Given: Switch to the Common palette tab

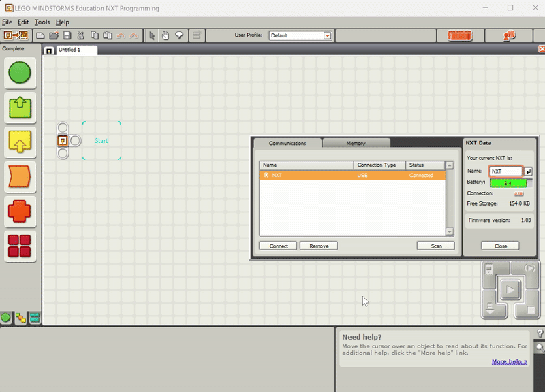Looking at the screenshot, I should pyautogui.click(x=5, y=317).
